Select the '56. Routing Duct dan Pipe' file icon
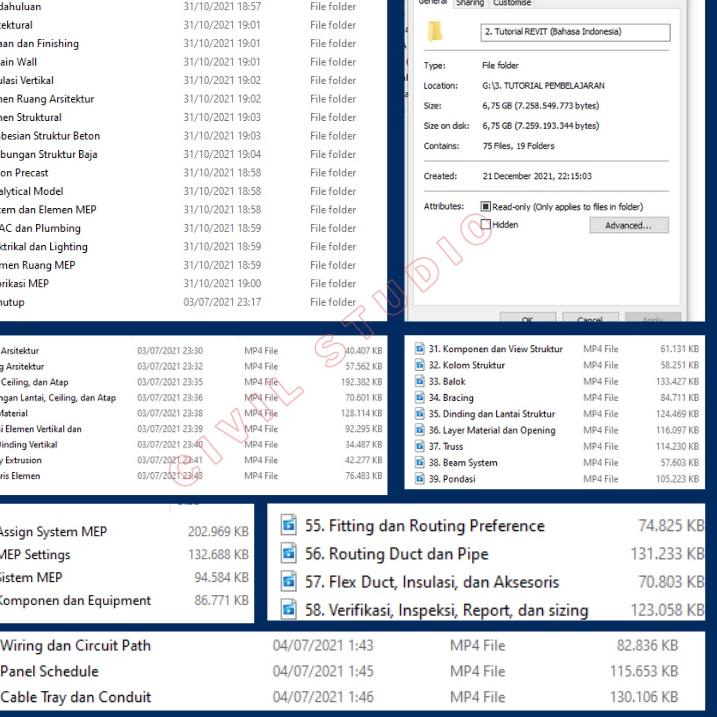The image size is (717, 717). click(x=289, y=554)
